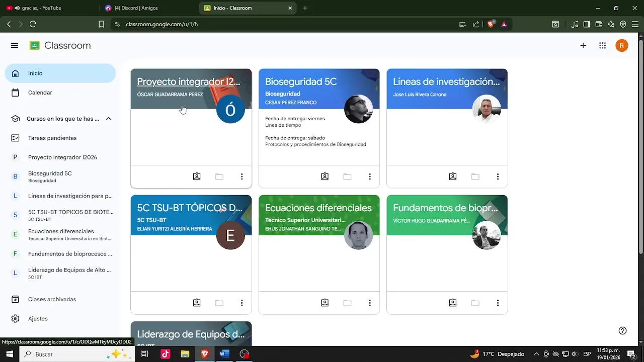Click the Classroom logo icon
Image resolution: width=644 pixels, height=362 pixels.
pyautogui.click(x=34, y=46)
